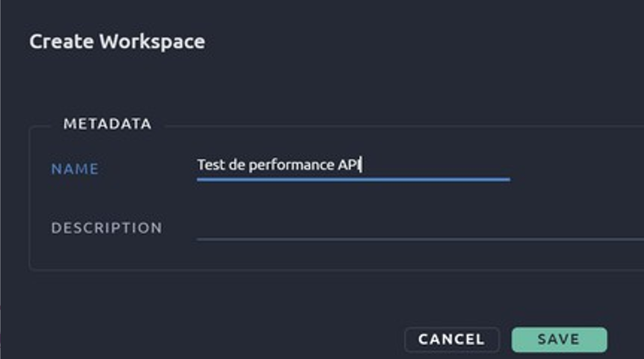This screenshot has height=359, width=644.
Task: Click the blue underline beneath Name field
Action: (353, 180)
